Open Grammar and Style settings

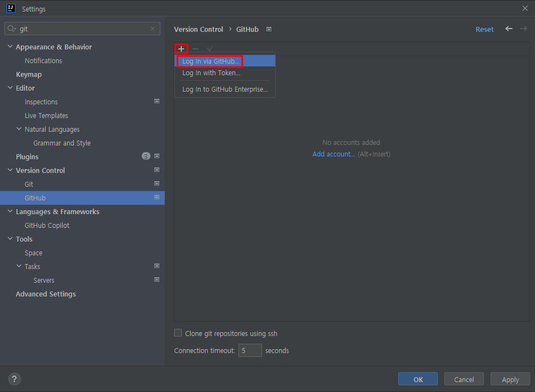[x=62, y=143]
